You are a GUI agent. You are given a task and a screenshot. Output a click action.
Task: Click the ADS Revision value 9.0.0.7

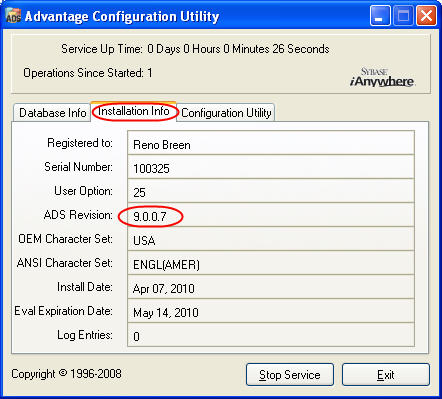(271, 215)
